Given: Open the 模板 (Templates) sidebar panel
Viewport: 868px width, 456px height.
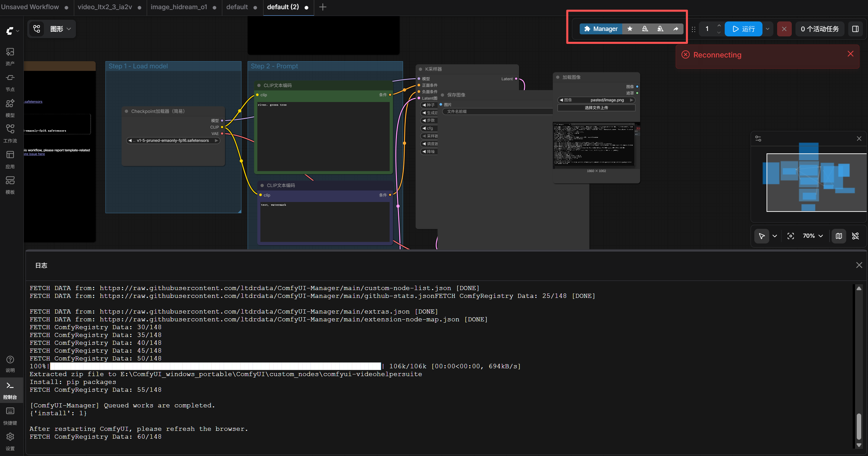Looking at the screenshot, I should coord(10,185).
